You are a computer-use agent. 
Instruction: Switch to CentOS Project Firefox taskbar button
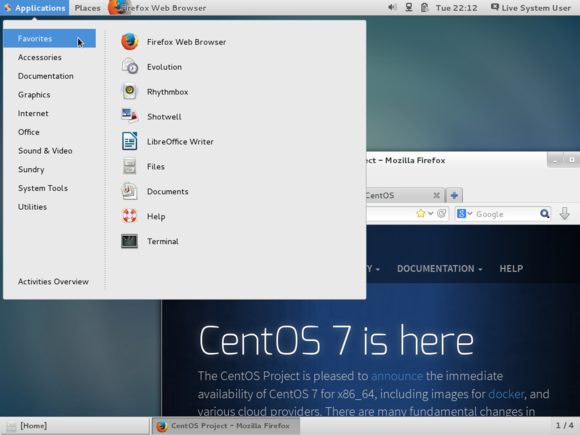click(x=226, y=426)
